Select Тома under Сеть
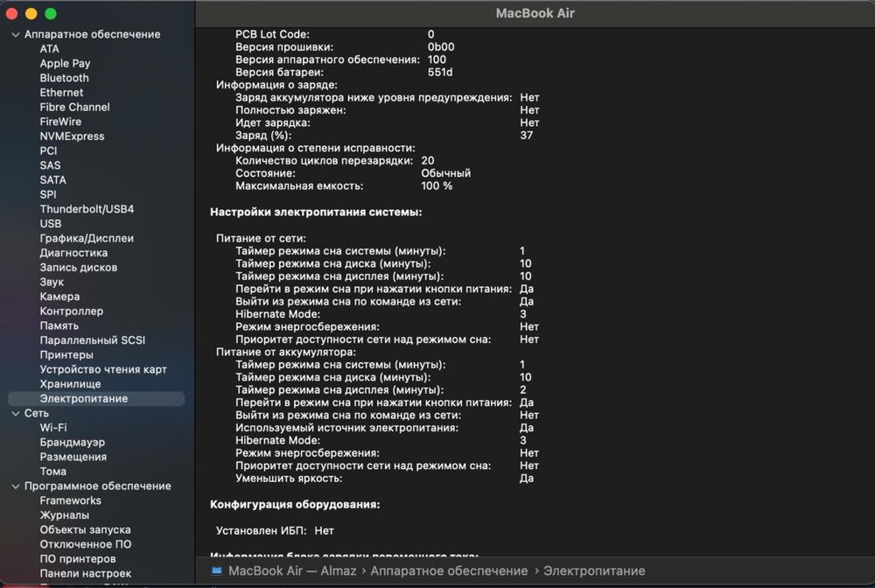Viewport: 875px width, 588px height. 53,472
